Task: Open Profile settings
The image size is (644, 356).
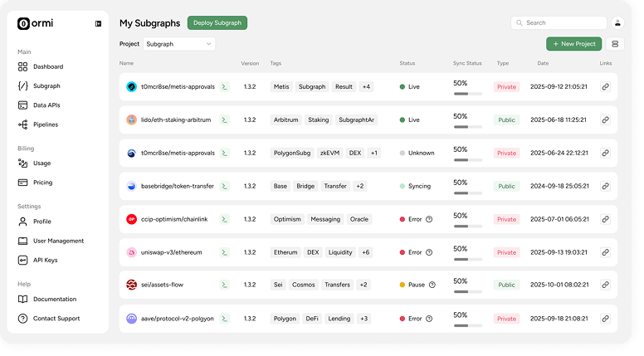Action: (35, 222)
